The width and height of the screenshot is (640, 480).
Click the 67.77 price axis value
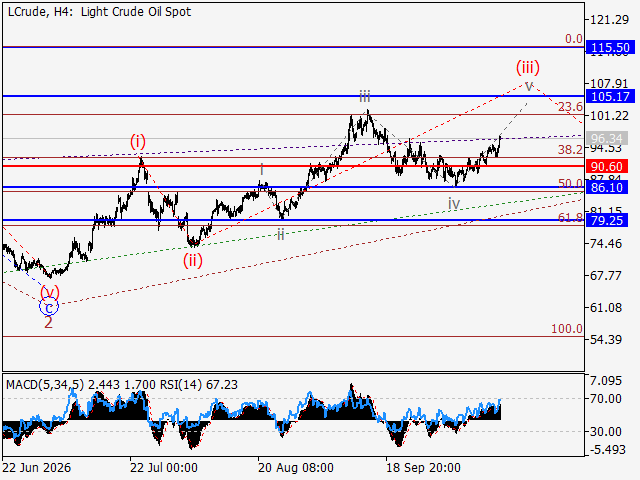606,276
